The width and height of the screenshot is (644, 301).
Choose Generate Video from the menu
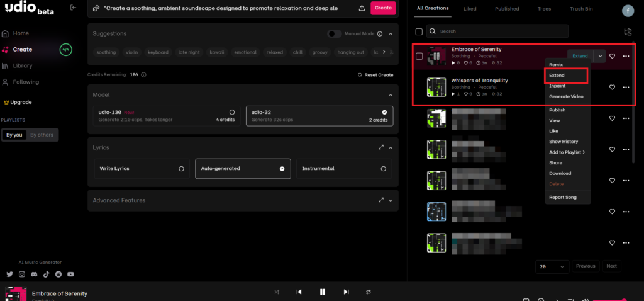tap(566, 96)
